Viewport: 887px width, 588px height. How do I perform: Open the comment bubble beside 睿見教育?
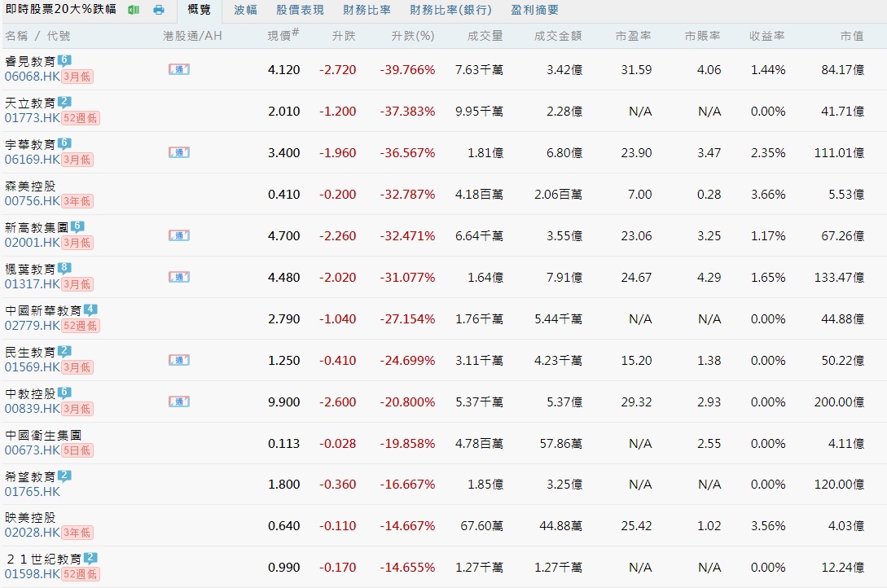point(64,60)
